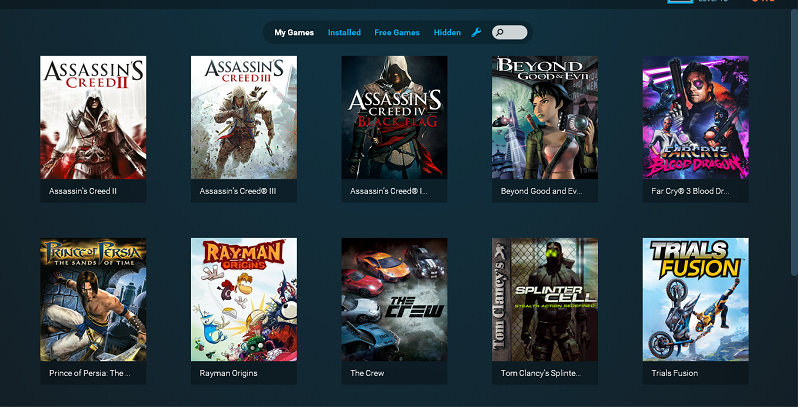Click 'The Crew' title label
798x407 pixels.
tap(367, 373)
